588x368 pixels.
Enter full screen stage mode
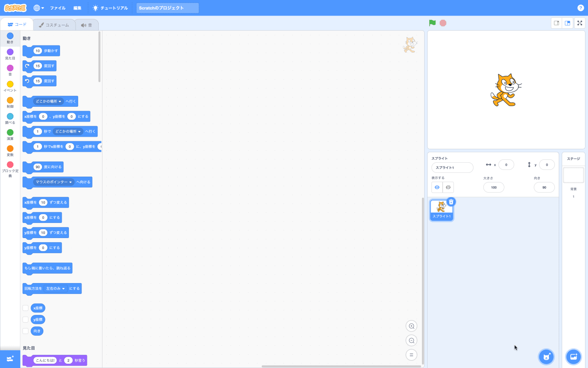pos(580,23)
